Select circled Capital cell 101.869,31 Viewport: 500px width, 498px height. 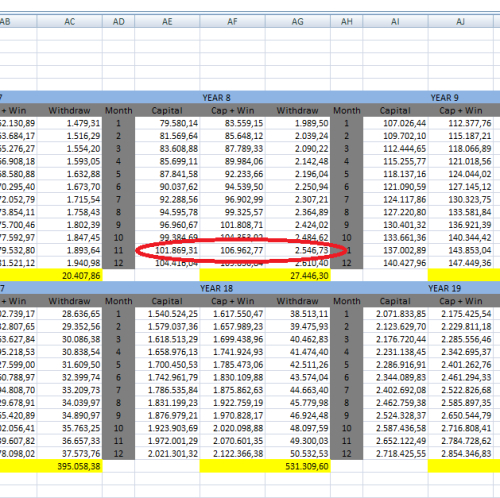coord(167,250)
